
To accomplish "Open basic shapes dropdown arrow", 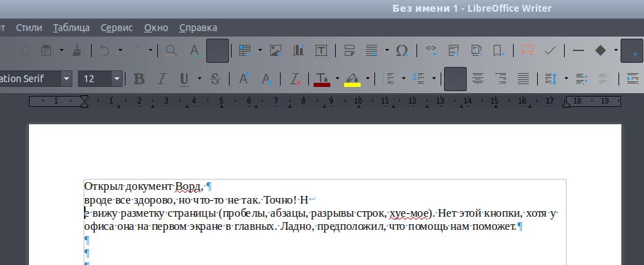I will tap(616, 50).
